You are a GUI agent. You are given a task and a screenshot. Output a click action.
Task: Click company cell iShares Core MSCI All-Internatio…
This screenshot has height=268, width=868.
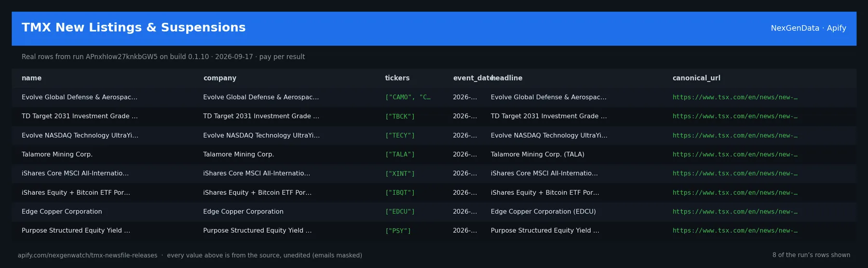tap(257, 174)
